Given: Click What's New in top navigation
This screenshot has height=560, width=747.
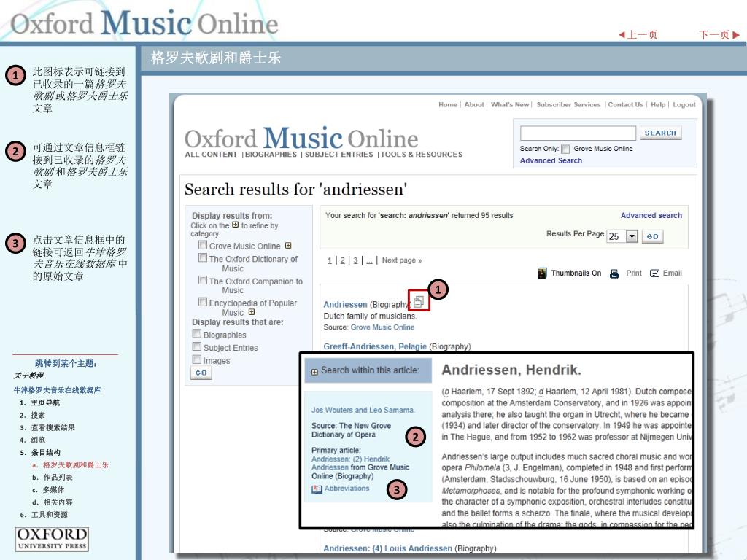Looking at the screenshot, I should click(510, 104).
